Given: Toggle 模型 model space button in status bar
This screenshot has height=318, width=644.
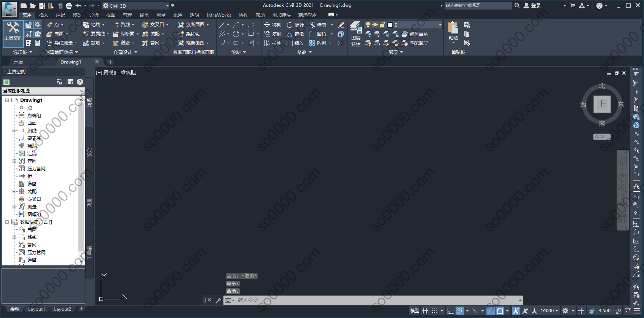Looking at the screenshot, I should click(415, 311).
